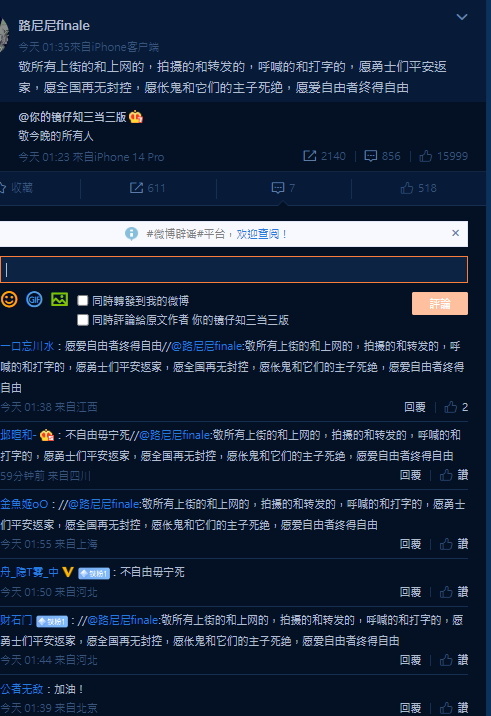Like the post with the thumbs-up showing 518
This screenshot has height=716, width=491.
click(407, 188)
